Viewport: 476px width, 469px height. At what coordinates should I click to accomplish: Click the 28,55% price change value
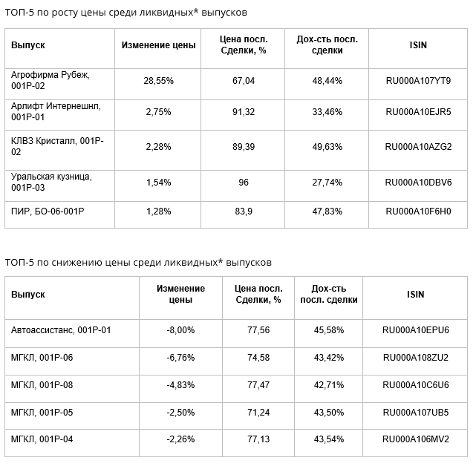tap(158, 81)
